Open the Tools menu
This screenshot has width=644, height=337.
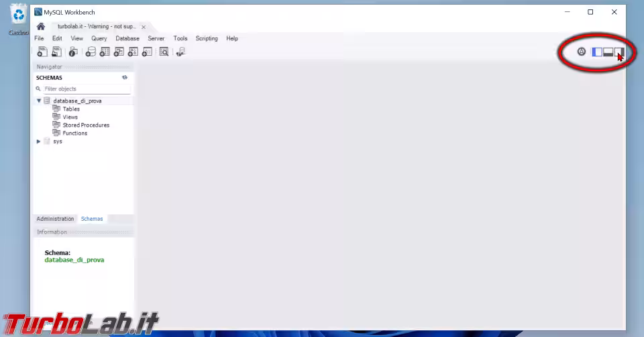click(x=180, y=38)
